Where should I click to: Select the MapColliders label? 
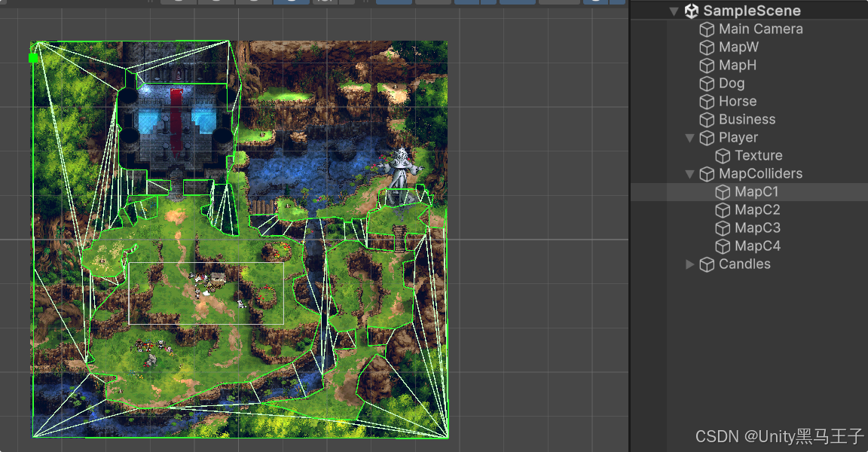click(760, 174)
